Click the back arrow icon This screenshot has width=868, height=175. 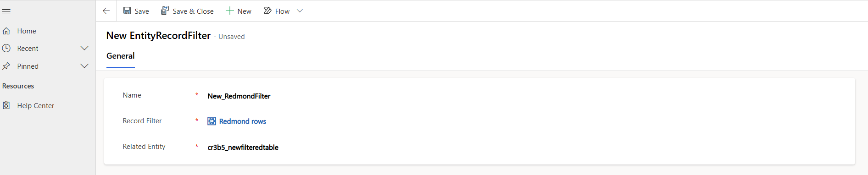pyautogui.click(x=106, y=11)
